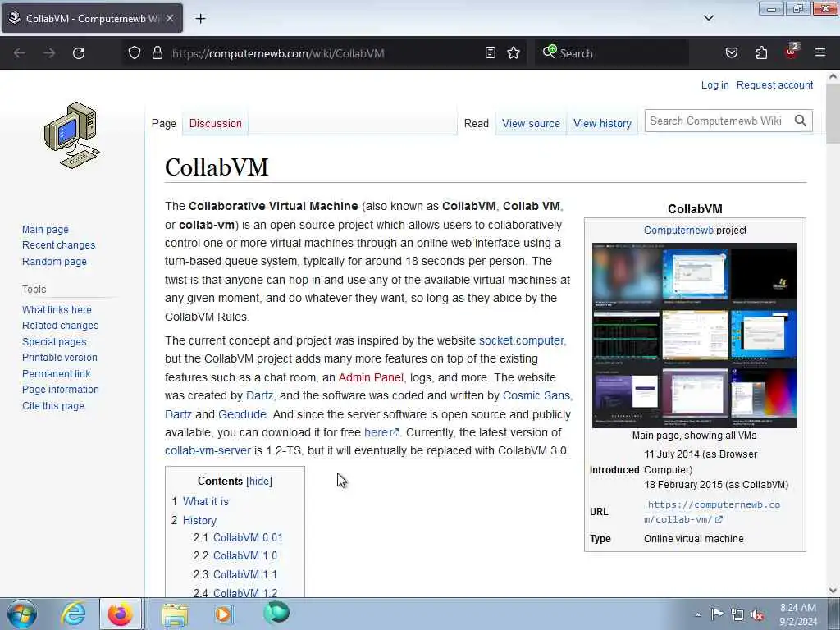Viewport: 840px width, 630px height.
Task: Click the network tray icon
Action: 737,614
